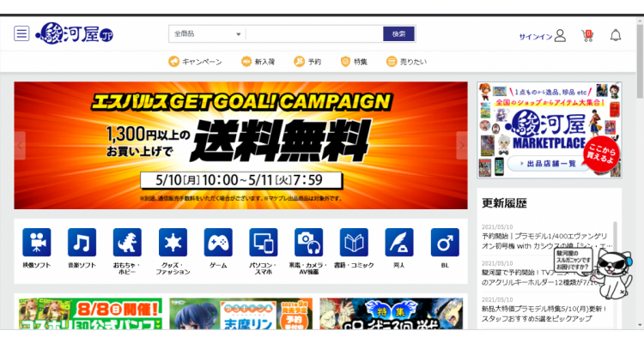Click the キャンペーン megaphone icon
Image resolution: width=644 pixels, height=343 pixels.
173,62
